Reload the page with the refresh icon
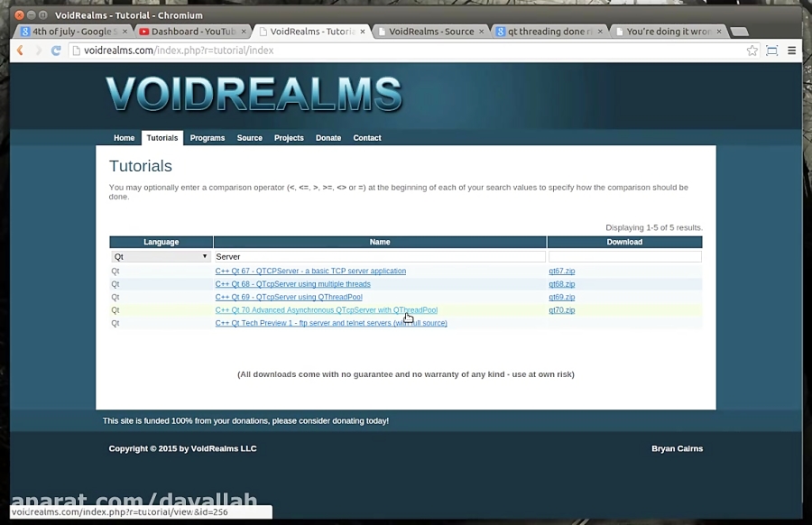 [x=56, y=51]
